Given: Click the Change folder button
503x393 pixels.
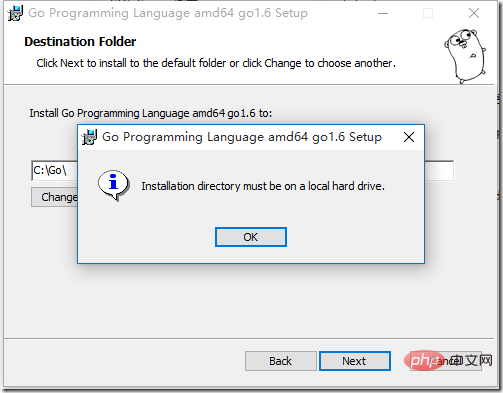Looking at the screenshot, I should point(55,197).
